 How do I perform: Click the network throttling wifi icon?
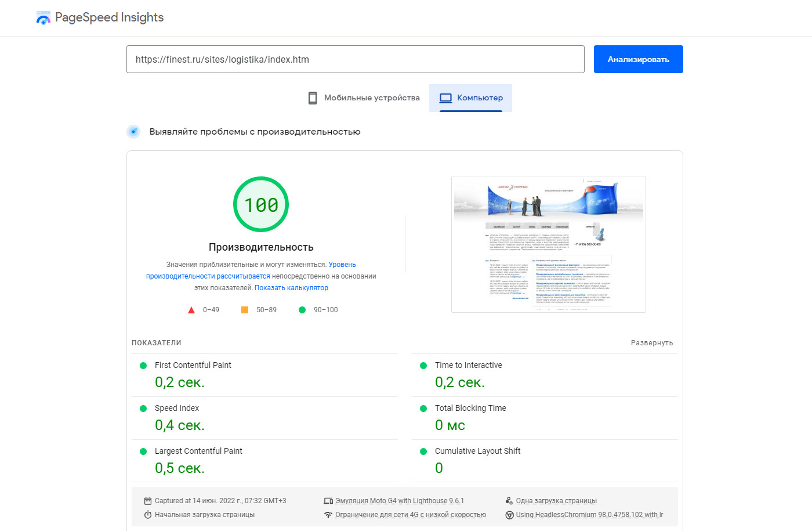[328, 515]
